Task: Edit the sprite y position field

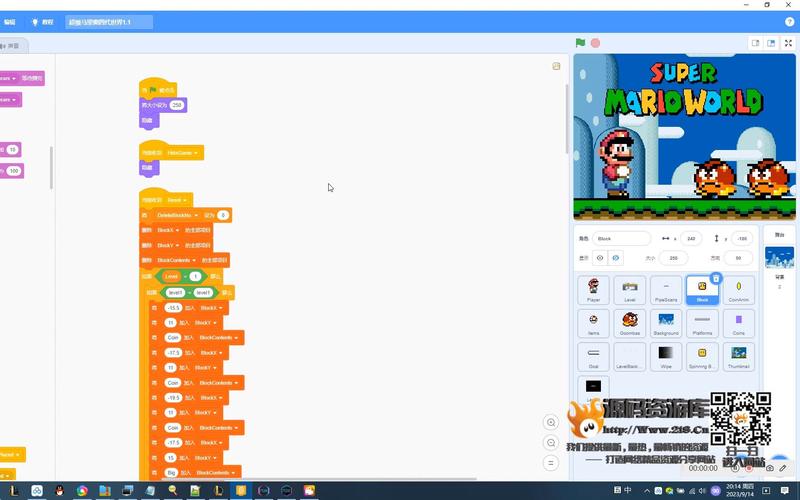Action: click(742, 238)
